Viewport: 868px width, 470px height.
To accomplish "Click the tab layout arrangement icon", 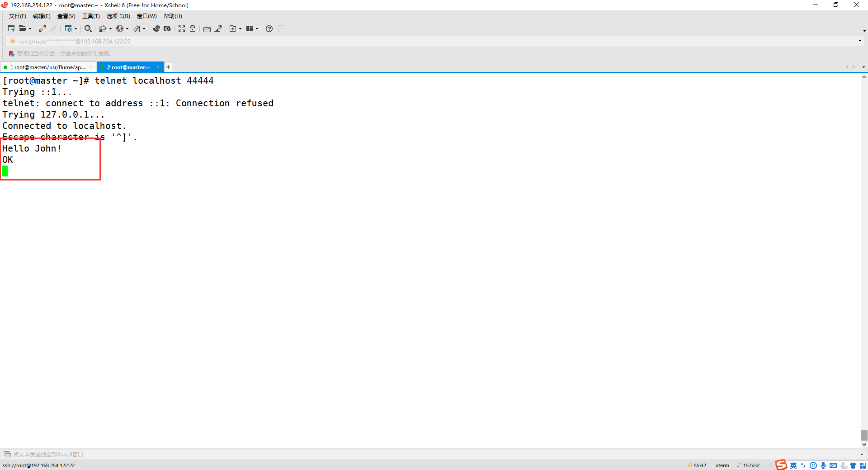I will coord(250,28).
